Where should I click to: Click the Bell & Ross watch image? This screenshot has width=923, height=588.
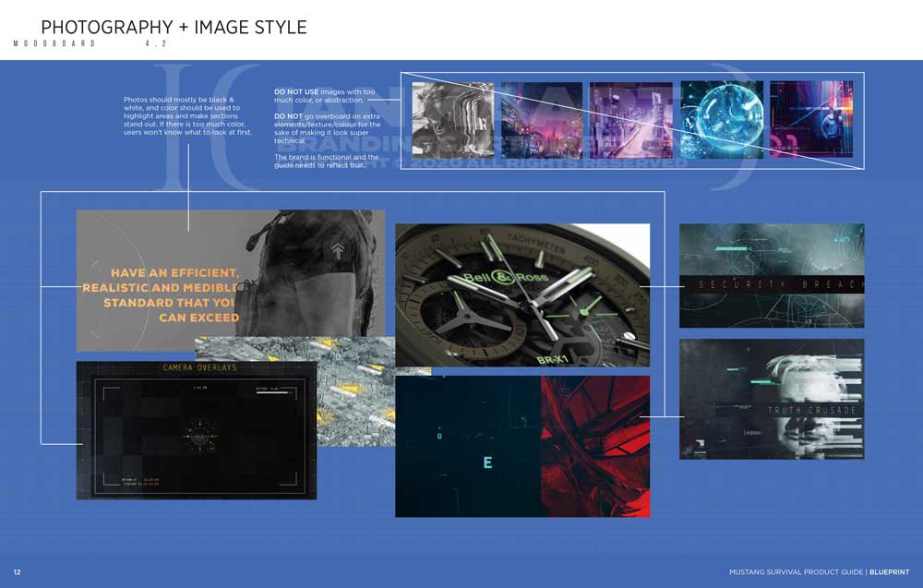coord(522,294)
